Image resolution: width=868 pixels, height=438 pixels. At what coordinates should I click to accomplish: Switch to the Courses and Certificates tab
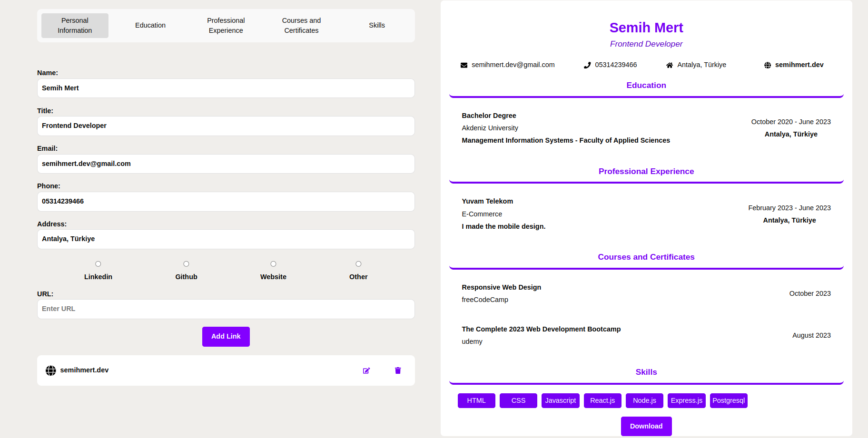coord(301,25)
